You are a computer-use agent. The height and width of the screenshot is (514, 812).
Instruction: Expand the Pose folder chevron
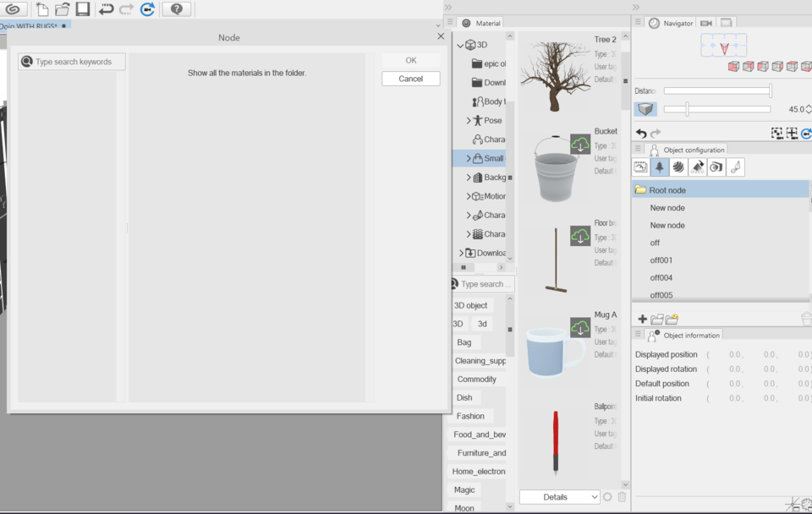pos(468,121)
